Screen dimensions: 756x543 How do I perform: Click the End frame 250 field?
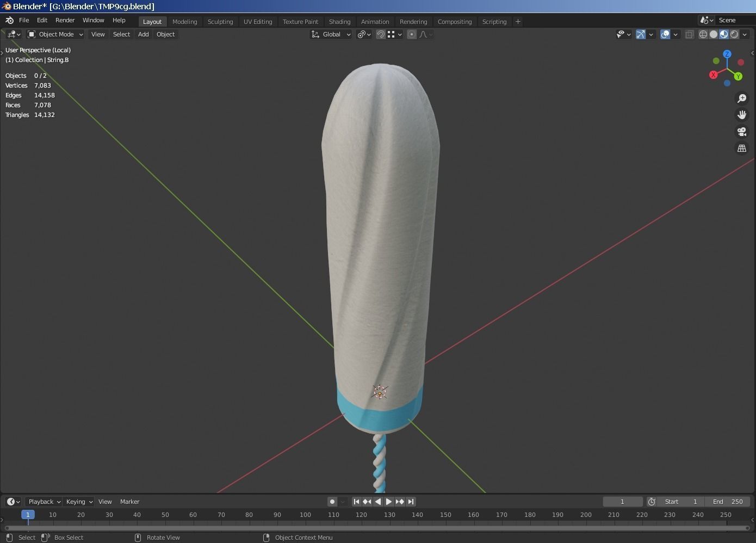pos(728,502)
